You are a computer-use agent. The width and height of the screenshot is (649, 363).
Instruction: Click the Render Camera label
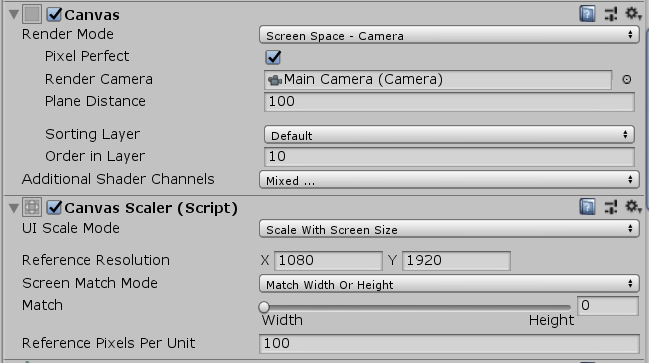(99, 79)
